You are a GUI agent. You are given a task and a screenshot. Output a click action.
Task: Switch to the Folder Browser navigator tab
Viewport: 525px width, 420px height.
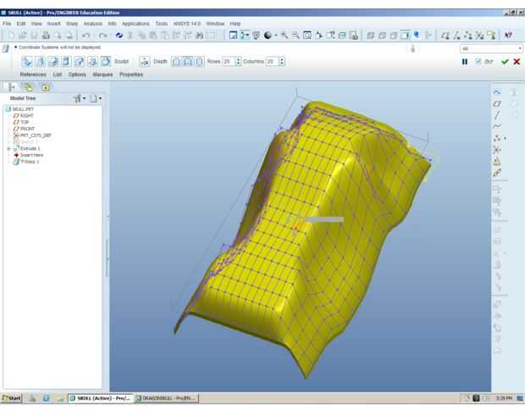tap(29, 87)
